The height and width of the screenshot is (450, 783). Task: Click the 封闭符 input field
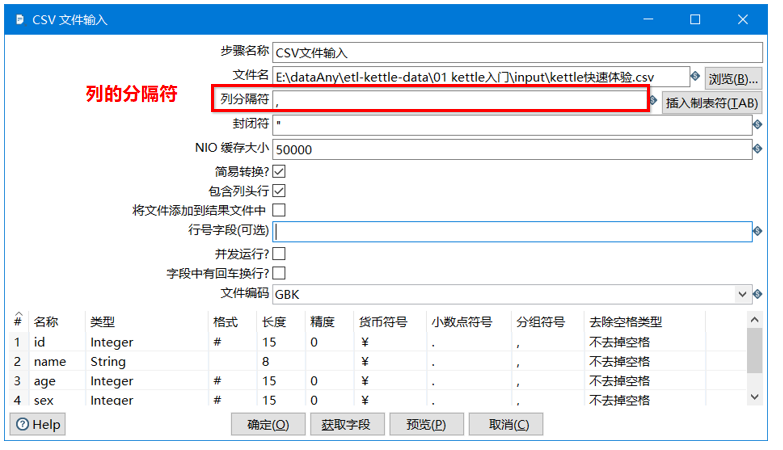512,125
